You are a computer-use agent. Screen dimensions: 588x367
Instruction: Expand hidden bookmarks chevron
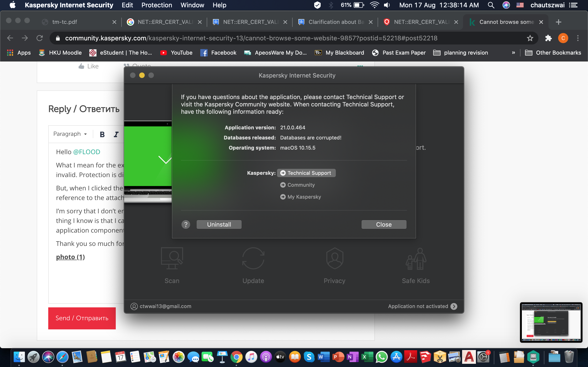pos(513,53)
